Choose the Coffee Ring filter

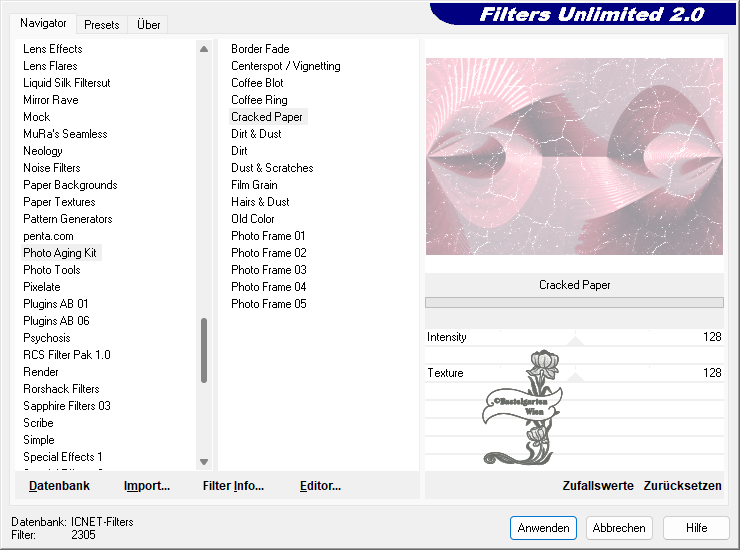point(259,100)
